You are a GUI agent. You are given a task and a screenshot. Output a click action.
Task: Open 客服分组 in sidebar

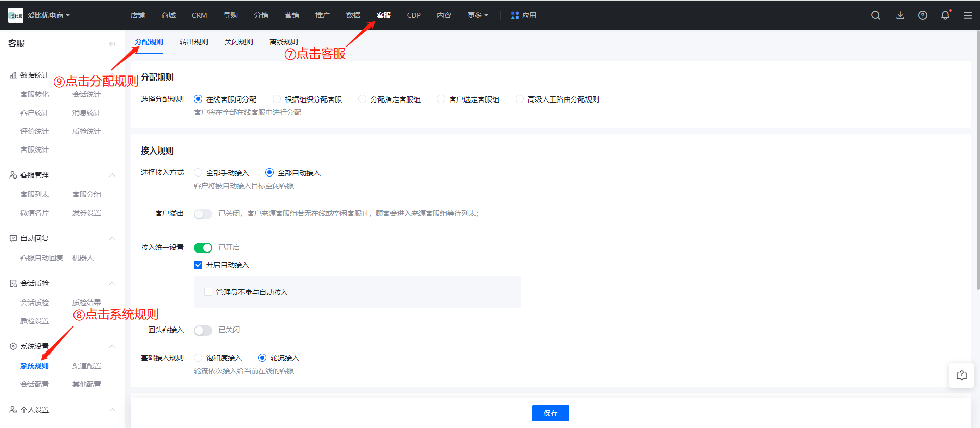point(87,194)
